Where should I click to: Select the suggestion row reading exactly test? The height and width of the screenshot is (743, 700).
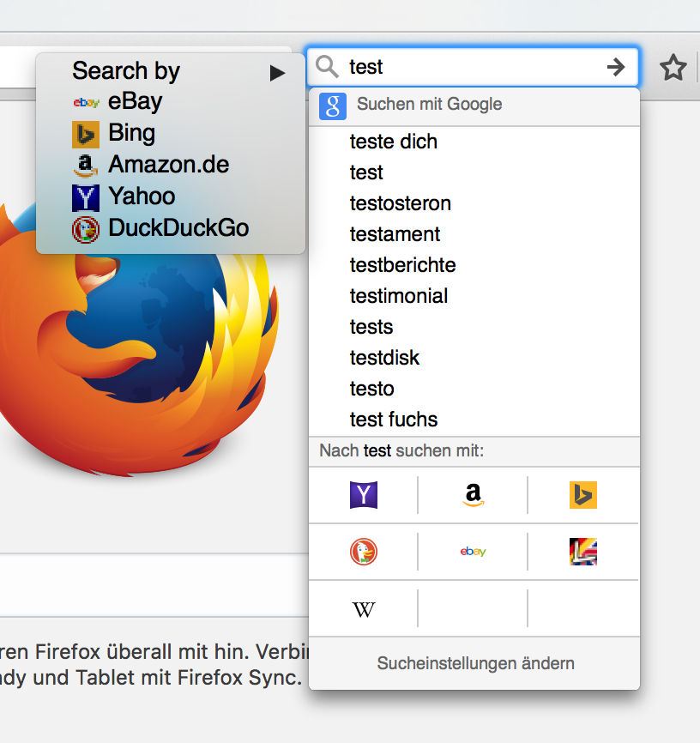474,172
